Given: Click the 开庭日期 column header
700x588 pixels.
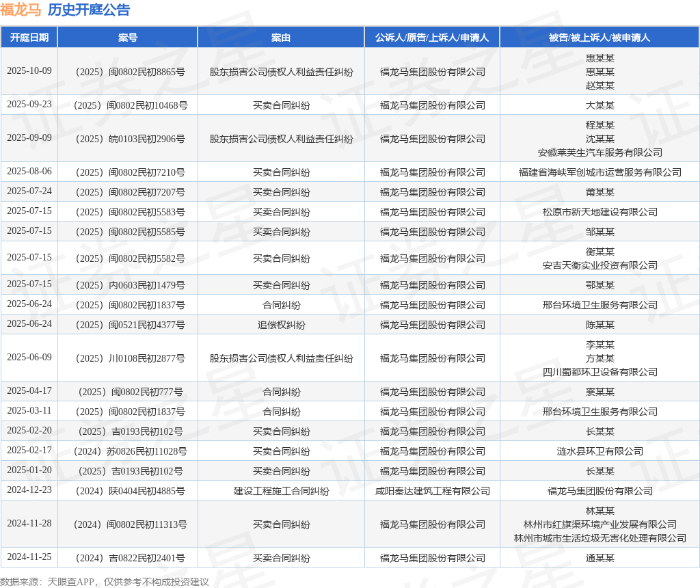Looking at the screenshot, I should [29, 38].
